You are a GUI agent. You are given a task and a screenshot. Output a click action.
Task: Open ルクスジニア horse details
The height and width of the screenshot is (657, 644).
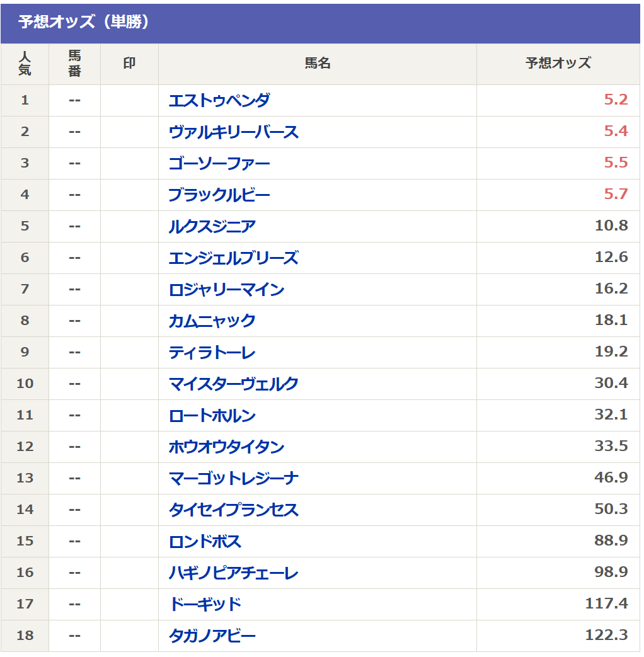pyautogui.click(x=212, y=226)
